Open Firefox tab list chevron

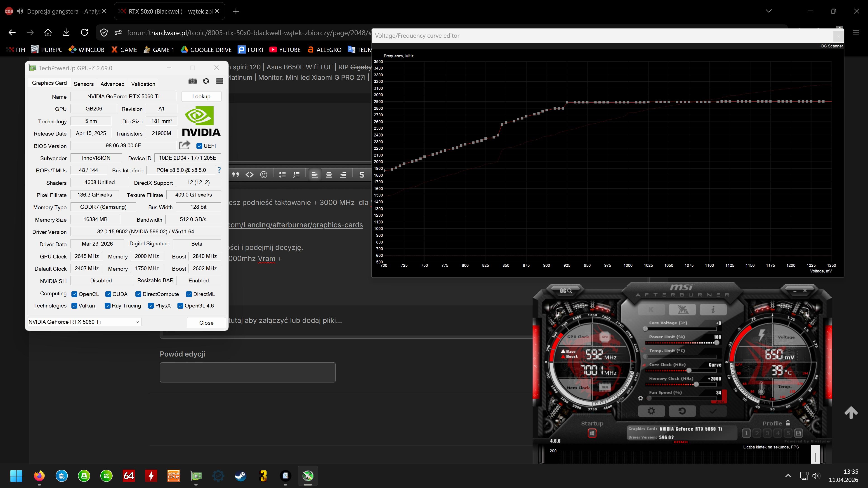coord(769,11)
